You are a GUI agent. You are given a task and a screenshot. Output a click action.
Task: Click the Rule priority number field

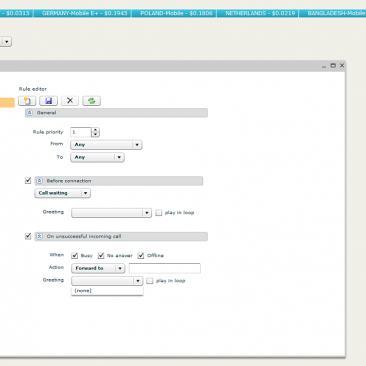click(x=81, y=132)
